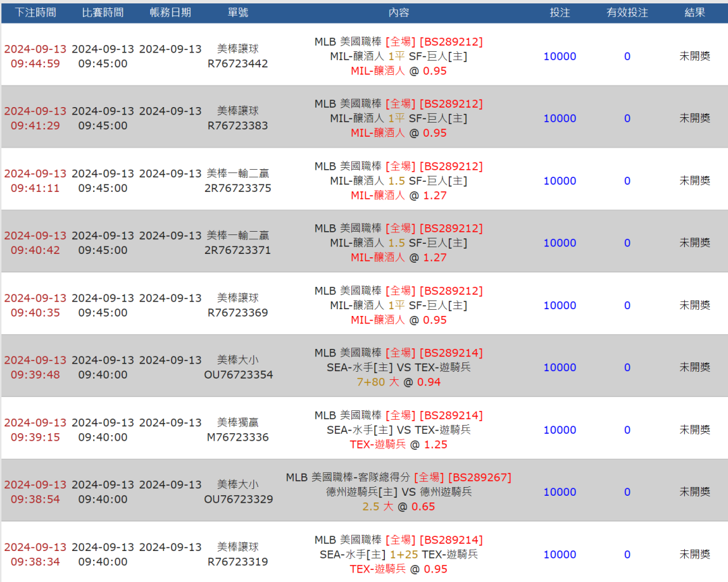Click MIL-釀酒人 @ 0.95 in R76723369 row
This screenshot has width=728, height=582.
(x=398, y=320)
